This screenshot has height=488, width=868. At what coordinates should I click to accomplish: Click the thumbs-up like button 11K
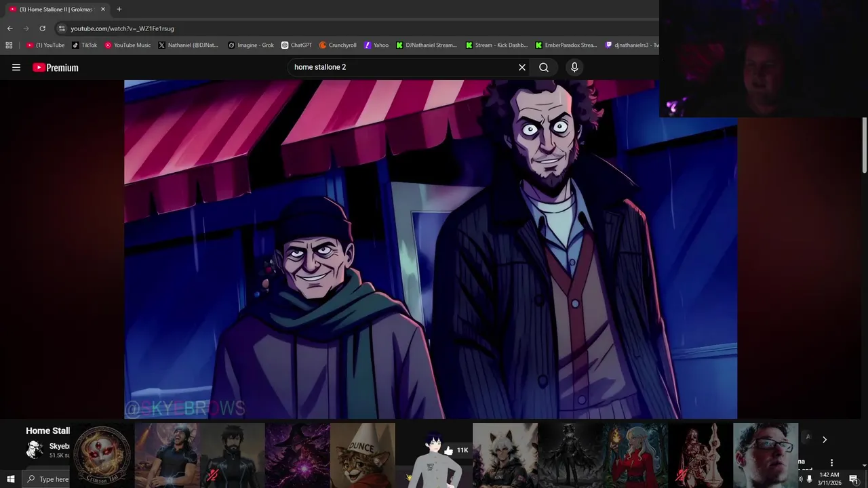pos(456,450)
